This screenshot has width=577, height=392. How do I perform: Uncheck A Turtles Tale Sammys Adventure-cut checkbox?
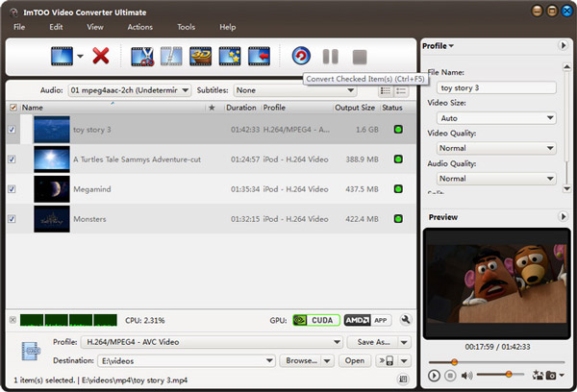(12, 159)
